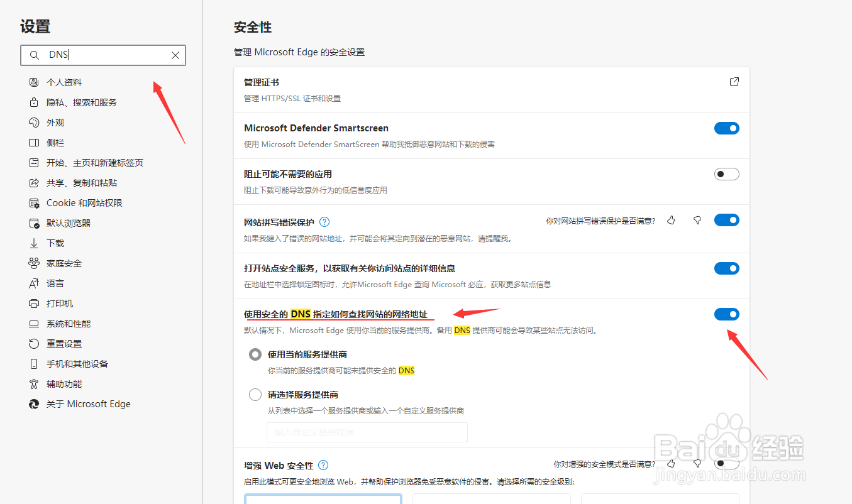852x504 pixels.
Task: Click help icon next to 网站拼写错误保护
Action: point(324,222)
